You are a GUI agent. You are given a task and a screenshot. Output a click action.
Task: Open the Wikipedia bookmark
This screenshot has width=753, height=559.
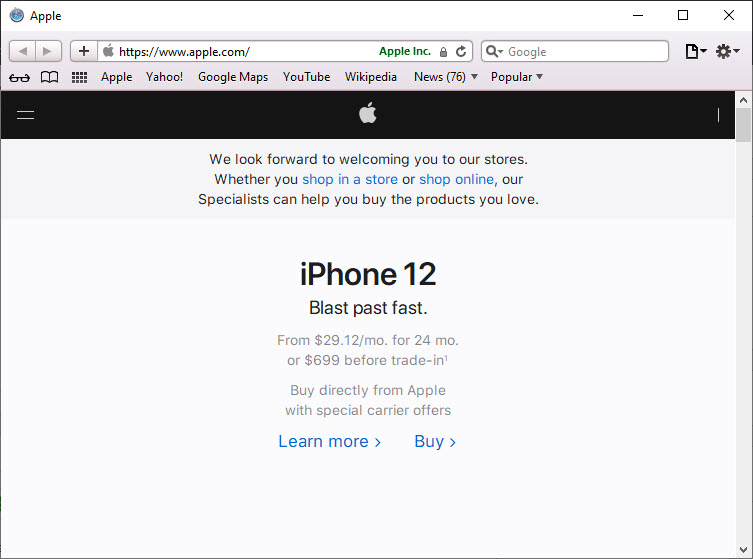coord(371,77)
